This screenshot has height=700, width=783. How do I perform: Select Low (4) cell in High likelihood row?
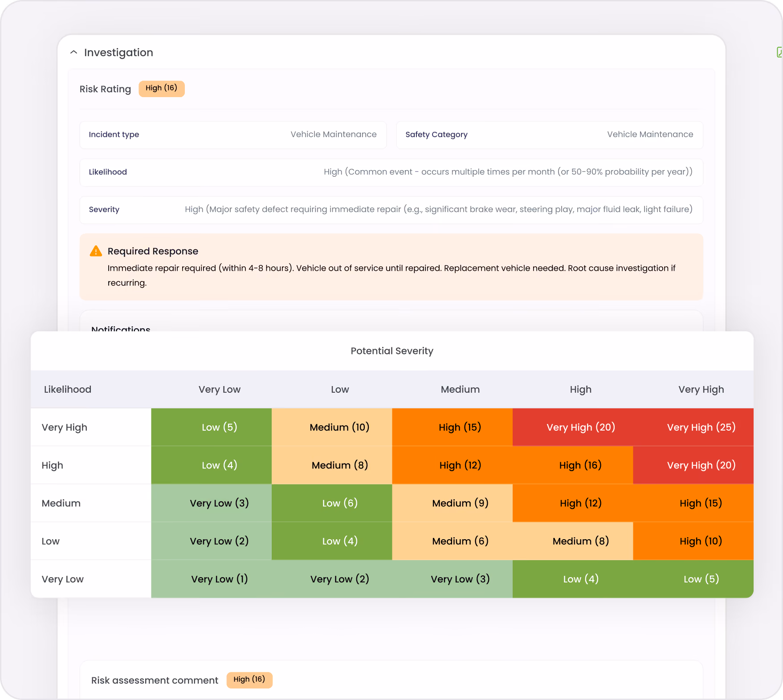(212, 465)
